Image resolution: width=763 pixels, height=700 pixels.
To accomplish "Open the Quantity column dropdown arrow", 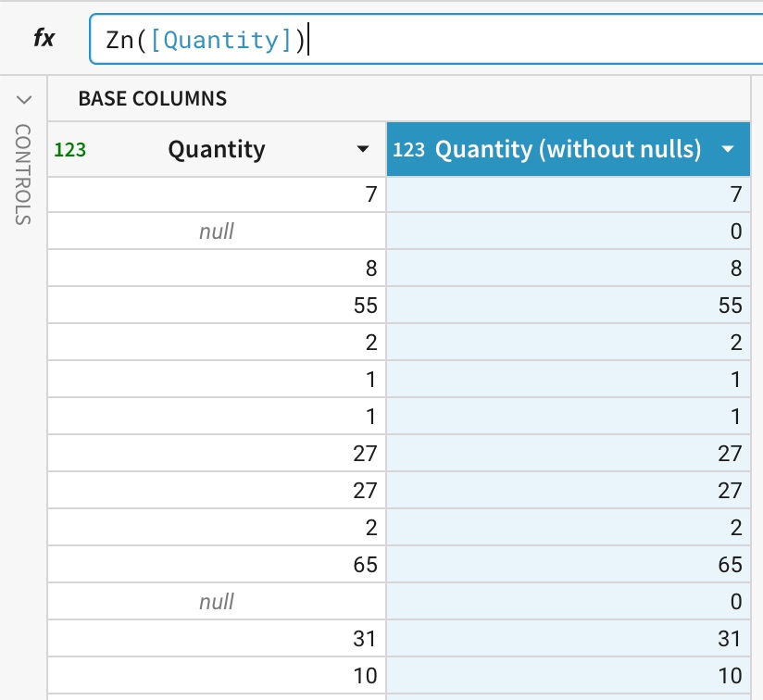I will pos(361,150).
